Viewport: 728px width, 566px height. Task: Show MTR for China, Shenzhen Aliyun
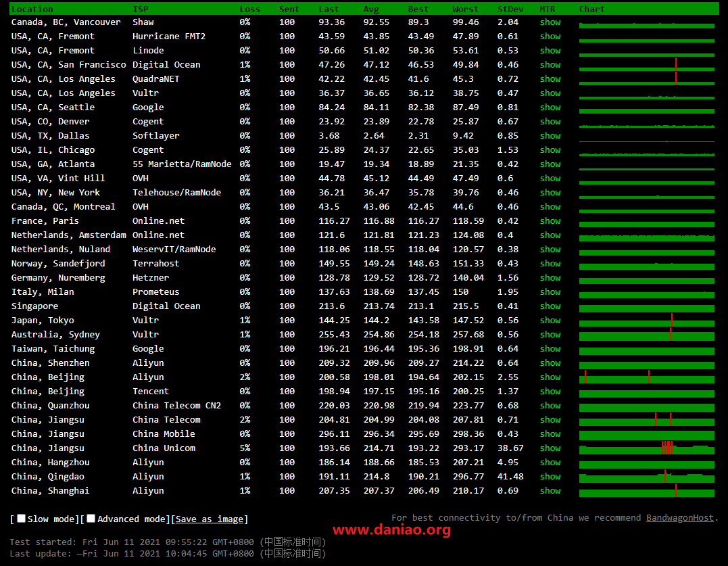coord(550,363)
